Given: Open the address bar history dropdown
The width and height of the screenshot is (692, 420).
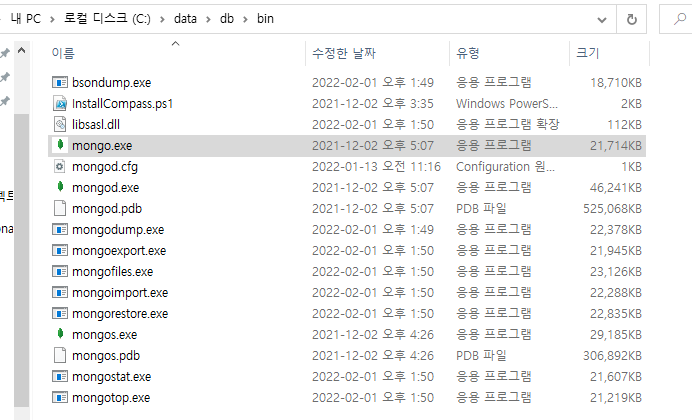Looking at the screenshot, I should (602, 19).
